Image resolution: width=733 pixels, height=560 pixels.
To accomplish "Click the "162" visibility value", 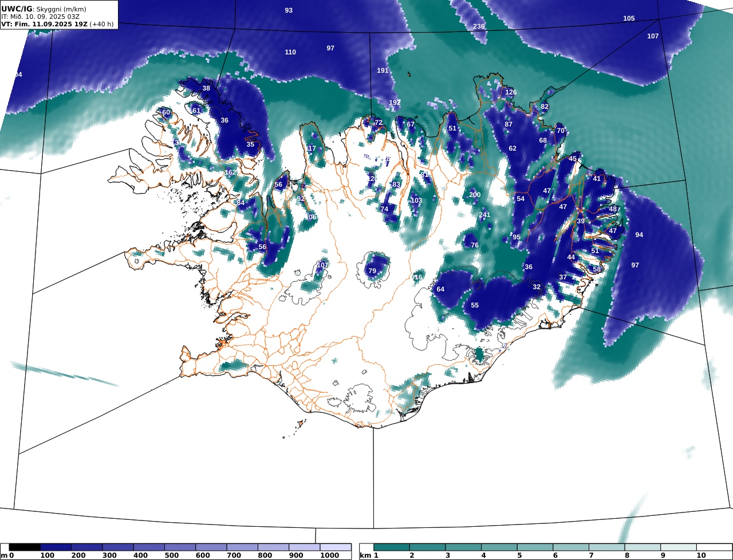I will coord(230,172).
